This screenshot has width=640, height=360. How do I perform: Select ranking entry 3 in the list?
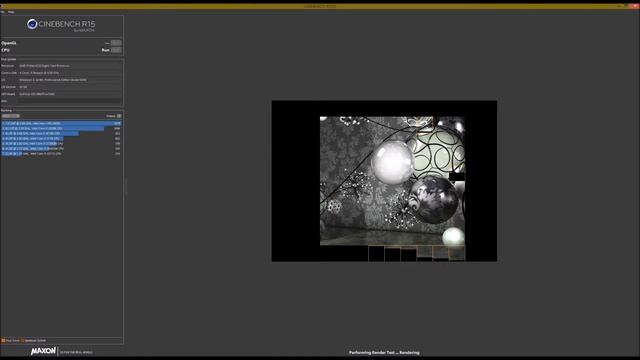pos(61,133)
